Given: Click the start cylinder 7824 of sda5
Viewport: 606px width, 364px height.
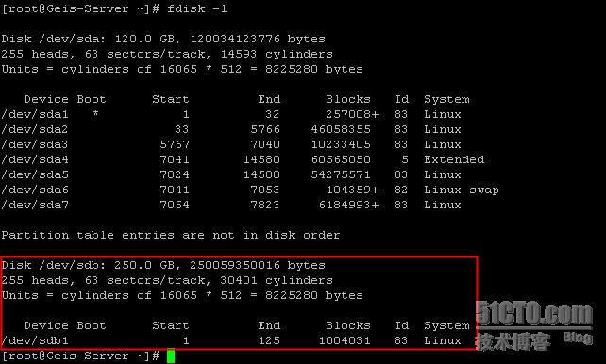Looking at the screenshot, I should point(175,174).
